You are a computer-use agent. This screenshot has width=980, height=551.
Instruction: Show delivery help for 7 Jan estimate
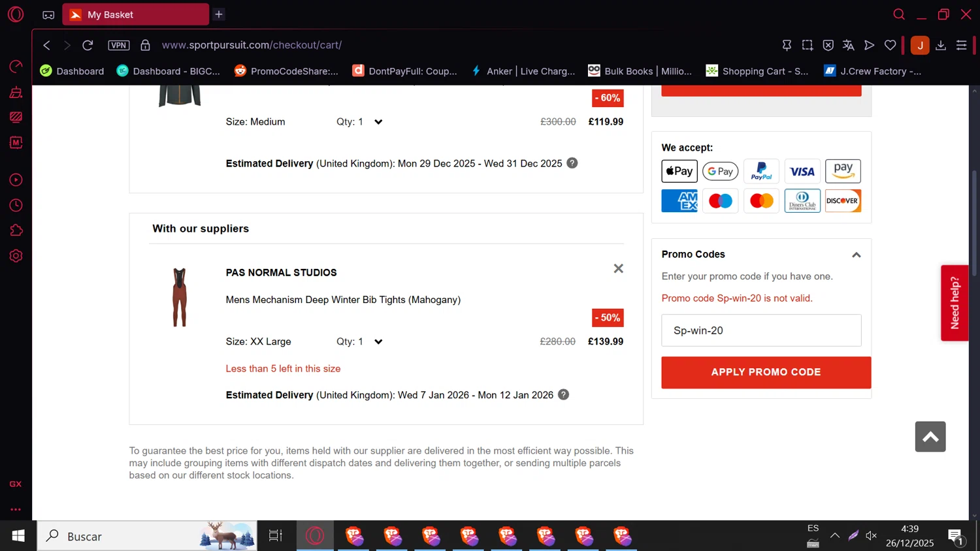pos(563,394)
